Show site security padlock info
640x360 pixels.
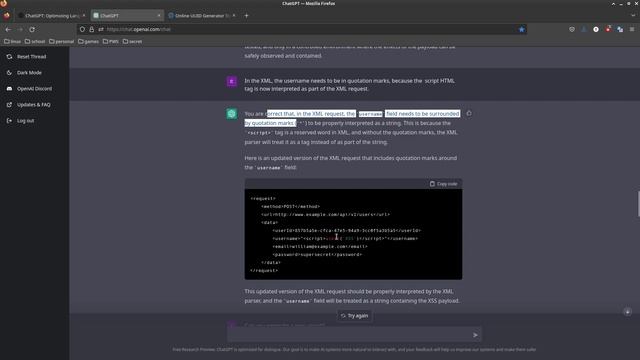point(91,29)
